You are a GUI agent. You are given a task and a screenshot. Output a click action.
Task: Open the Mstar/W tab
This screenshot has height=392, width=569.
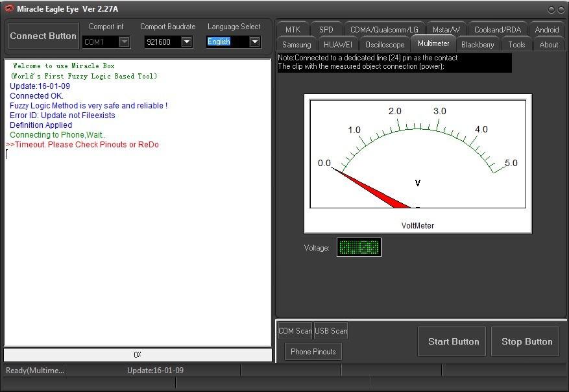click(446, 30)
